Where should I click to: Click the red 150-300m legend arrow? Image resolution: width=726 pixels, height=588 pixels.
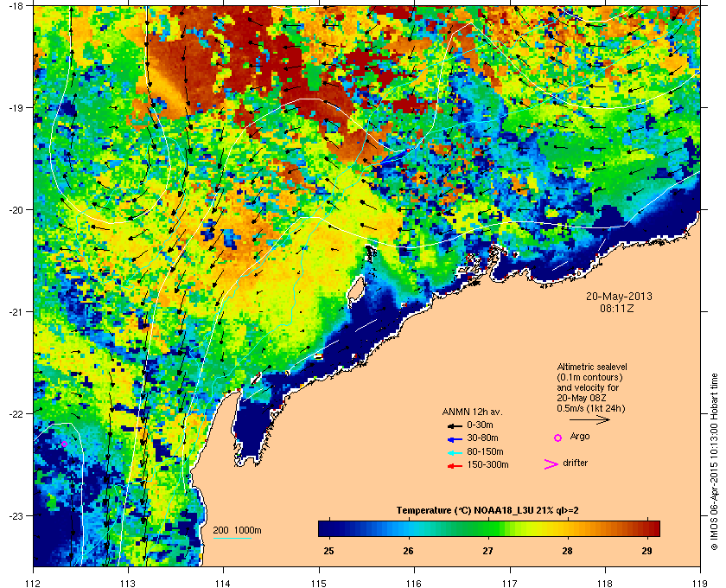455,466
